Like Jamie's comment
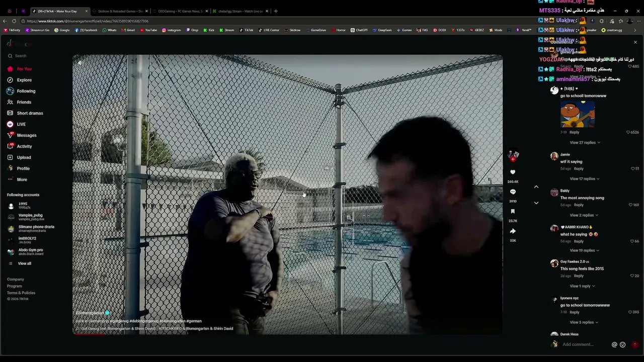The width and height of the screenshot is (644, 362). tap(633, 169)
